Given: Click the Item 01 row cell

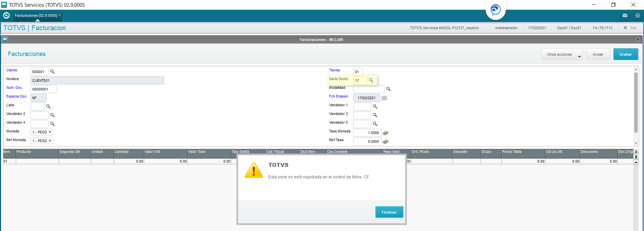Looking at the screenshot, I should click(9, 161).
